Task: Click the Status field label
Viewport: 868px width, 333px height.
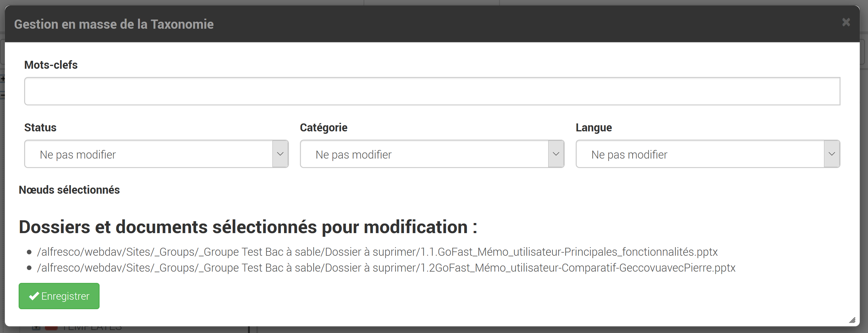Action: [40, 127]
